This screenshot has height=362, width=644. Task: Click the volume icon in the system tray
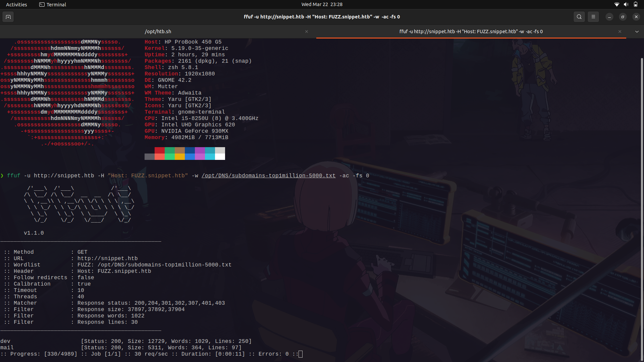(626, 4)
